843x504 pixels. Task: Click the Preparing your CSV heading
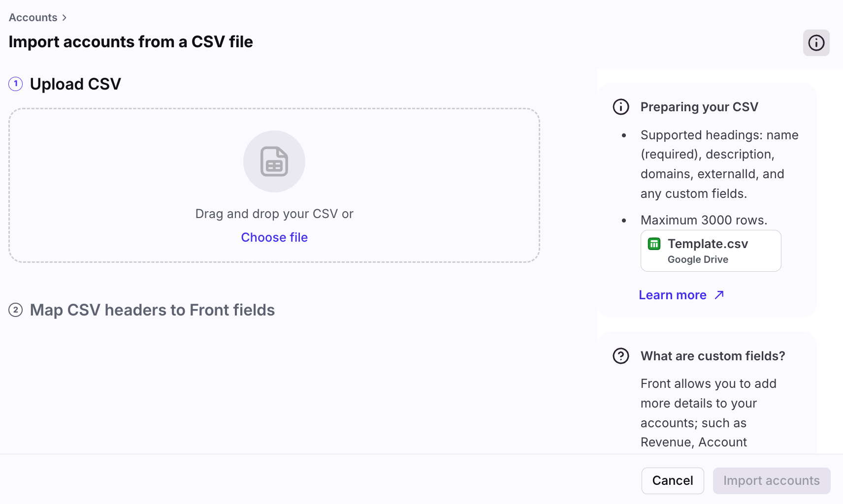coord(699,107)
